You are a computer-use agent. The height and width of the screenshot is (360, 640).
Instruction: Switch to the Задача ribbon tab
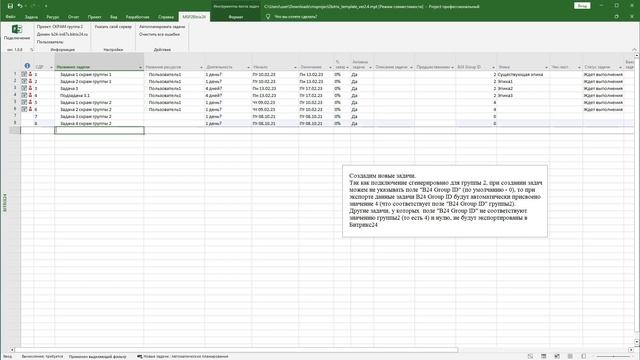(x=31, y=17)
